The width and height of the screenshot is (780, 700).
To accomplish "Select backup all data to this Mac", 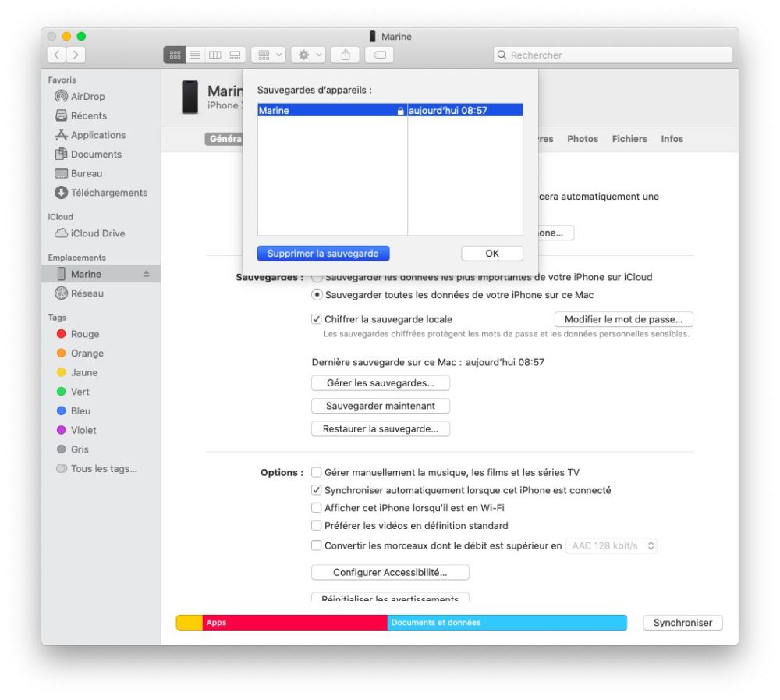I will (x=317, y=295).
